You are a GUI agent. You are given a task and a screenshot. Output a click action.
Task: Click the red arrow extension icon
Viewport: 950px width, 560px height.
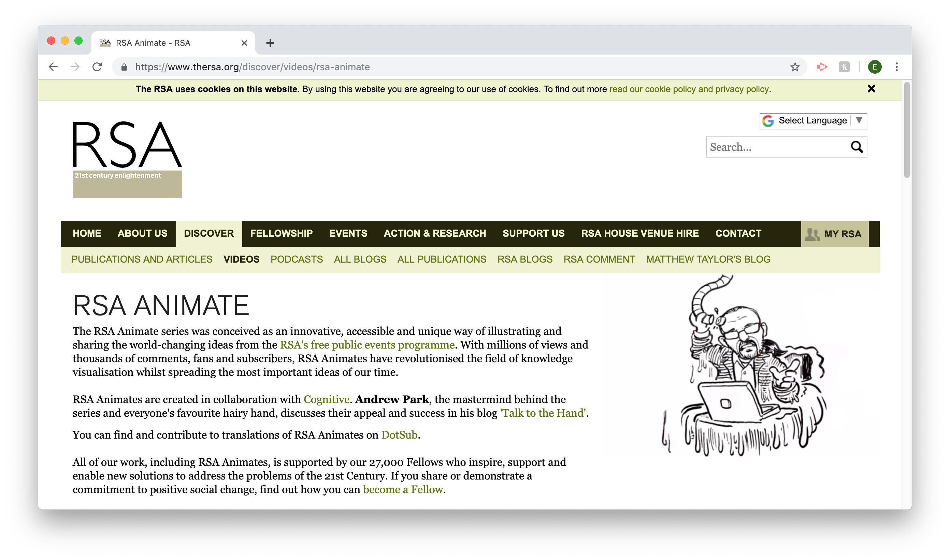pyautogui.click(x=822, y=67)
